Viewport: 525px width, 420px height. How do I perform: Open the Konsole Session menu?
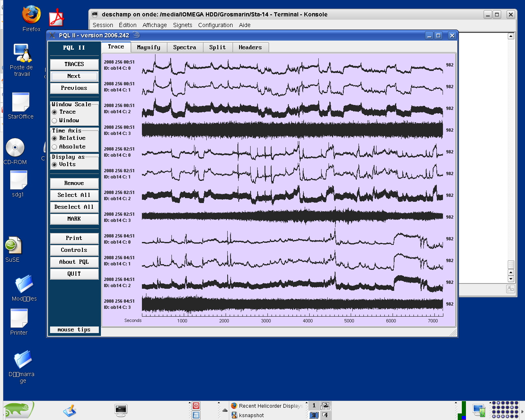103,25
